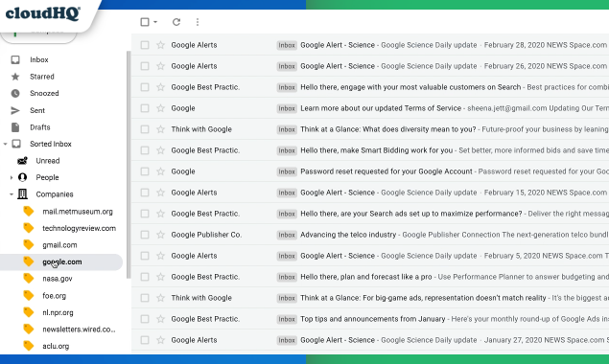Open the select-all checkbox dropdown arrow
The image size is (609, 364).
(x=155, y=22)
